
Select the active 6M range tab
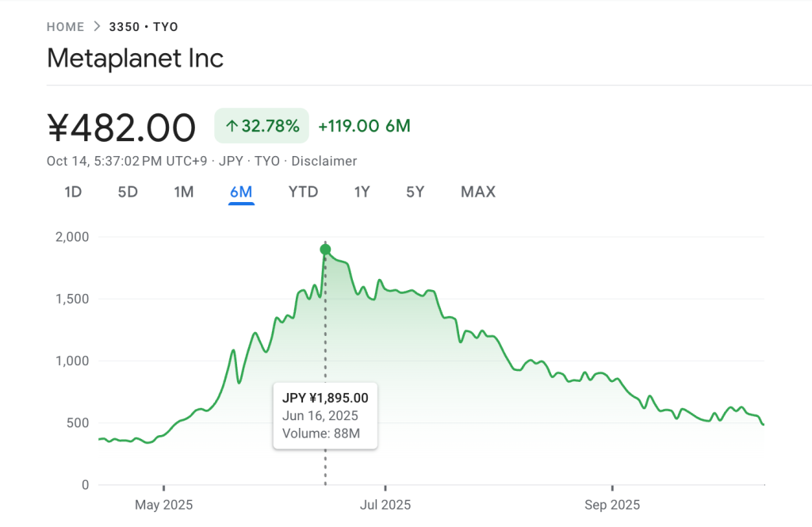click(241, 192)
